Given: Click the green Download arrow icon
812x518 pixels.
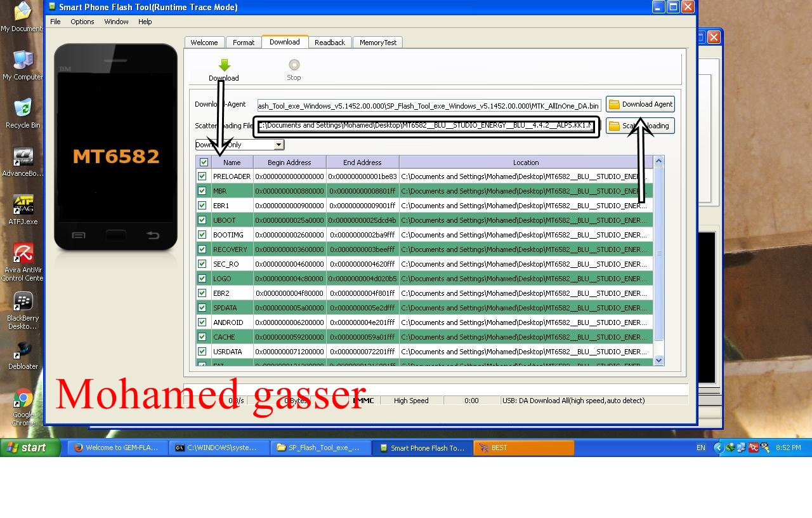Looking at the screenshot, I should tap(224, 65).
